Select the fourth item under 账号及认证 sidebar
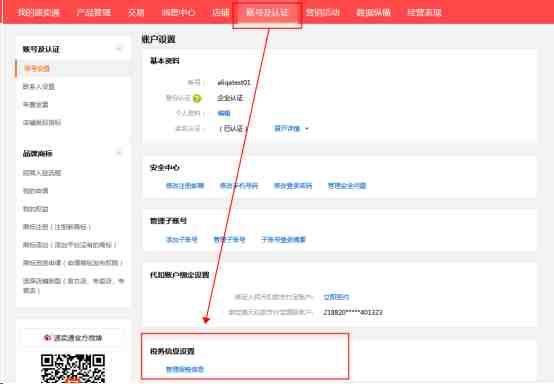554x384 pixels. pos(42,123)
